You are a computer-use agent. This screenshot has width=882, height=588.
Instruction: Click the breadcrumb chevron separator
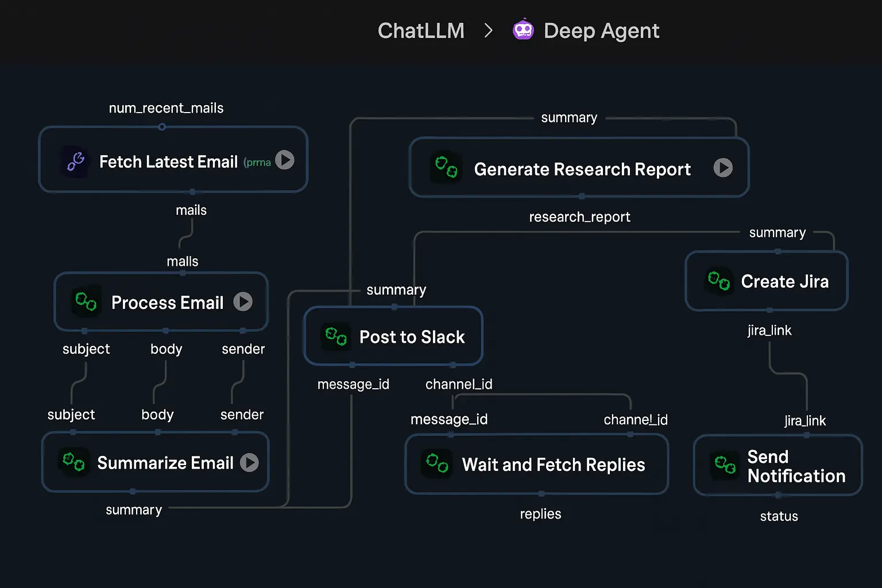point(489,30)
